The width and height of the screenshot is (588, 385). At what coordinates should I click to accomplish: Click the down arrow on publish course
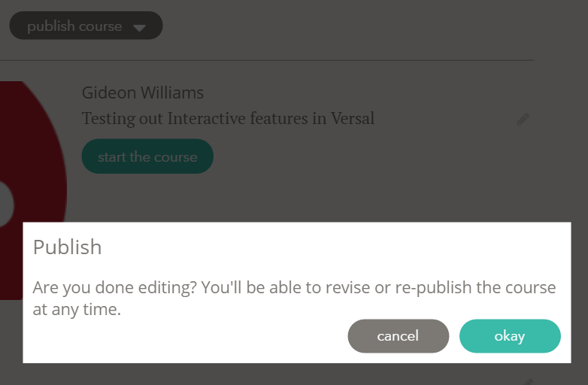[x=139, y=28]
